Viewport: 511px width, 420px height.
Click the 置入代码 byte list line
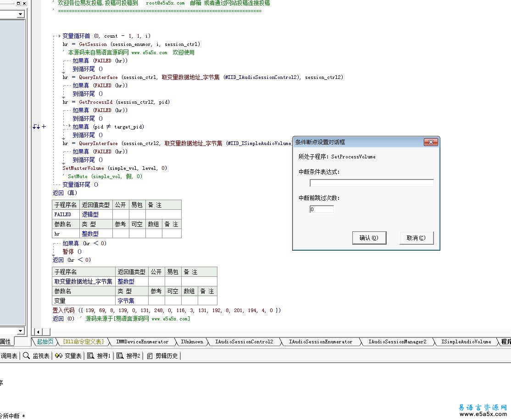pyautogui.click(x=167, y=310)
